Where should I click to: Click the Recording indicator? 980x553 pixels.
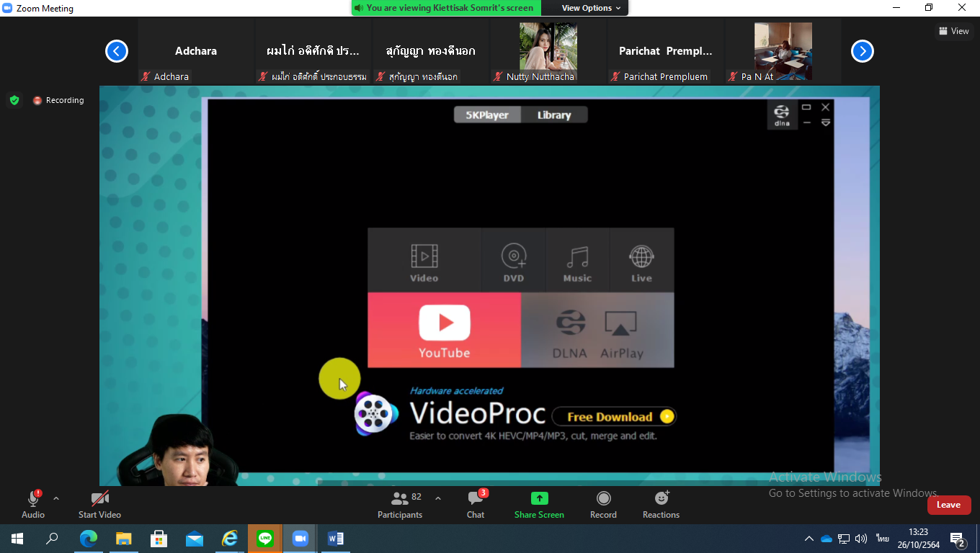[58, 100]
